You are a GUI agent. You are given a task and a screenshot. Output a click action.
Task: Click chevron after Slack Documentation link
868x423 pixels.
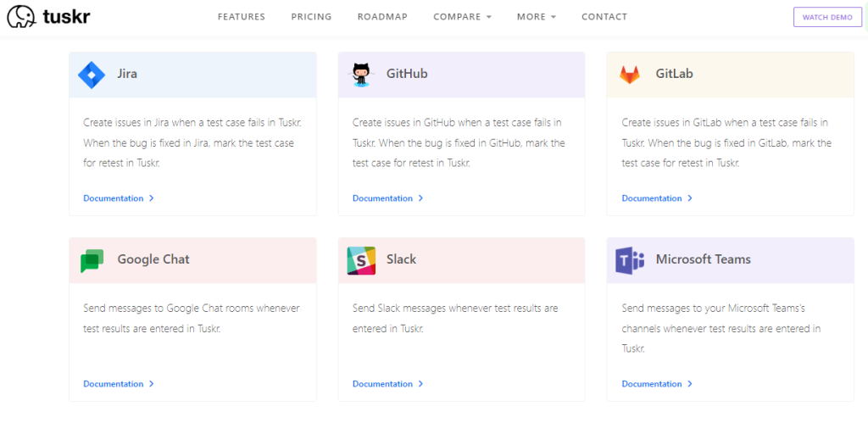420,384
